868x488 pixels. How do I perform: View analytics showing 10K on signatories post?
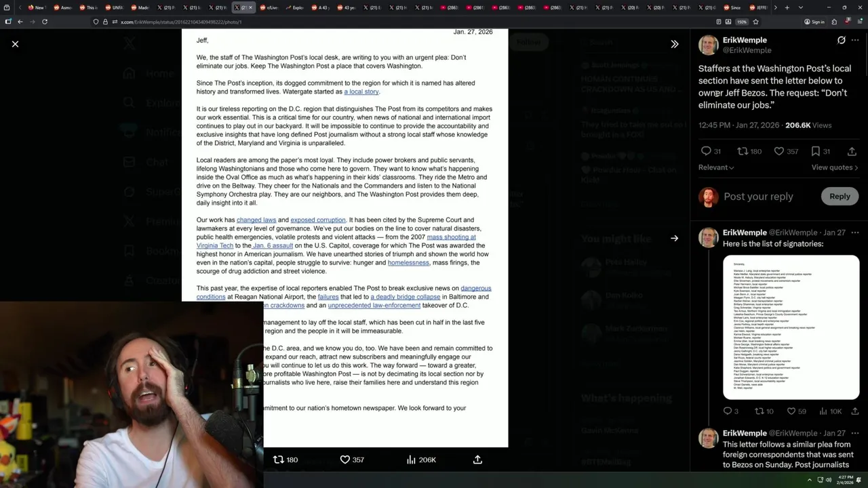[830, 411]
